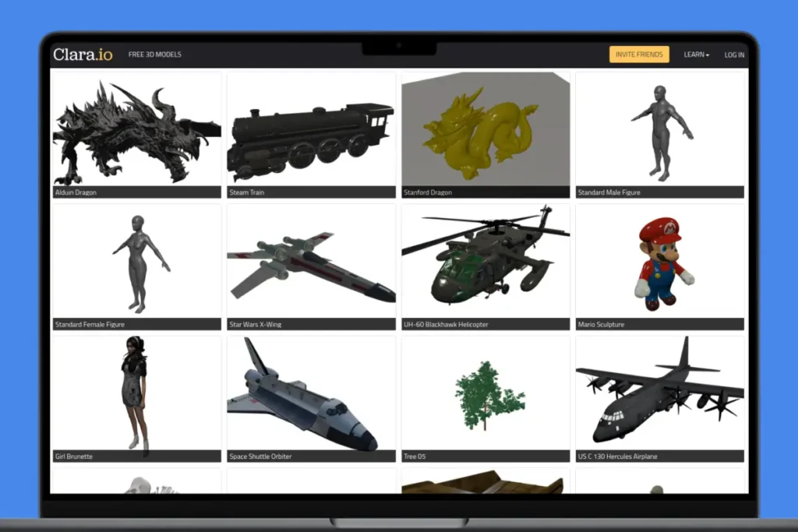
Task: Click the 'Standard Male Figure' caption text
Action: 609,192
